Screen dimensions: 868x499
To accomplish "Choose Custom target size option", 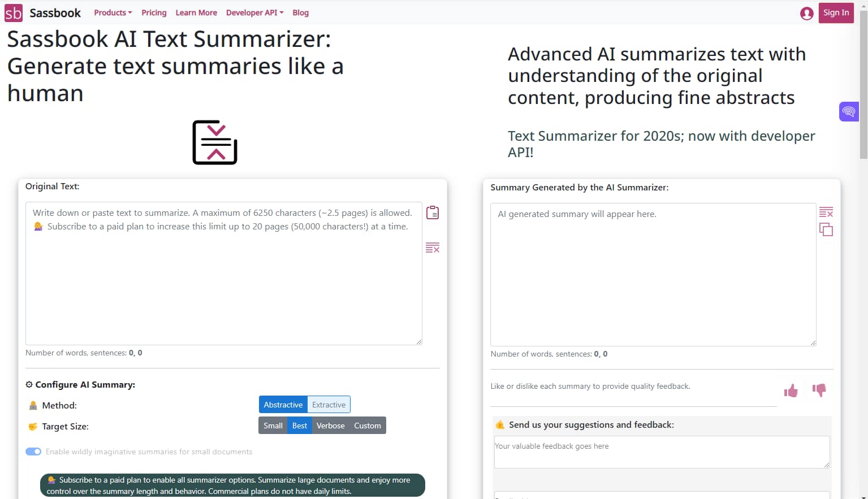I will point(367,425).
